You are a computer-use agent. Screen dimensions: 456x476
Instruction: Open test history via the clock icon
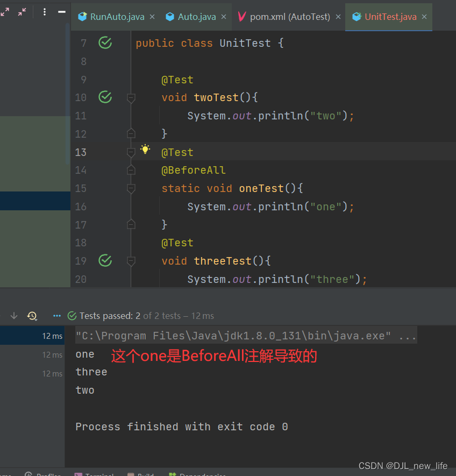pyautogui.click(x=32, y=316)
